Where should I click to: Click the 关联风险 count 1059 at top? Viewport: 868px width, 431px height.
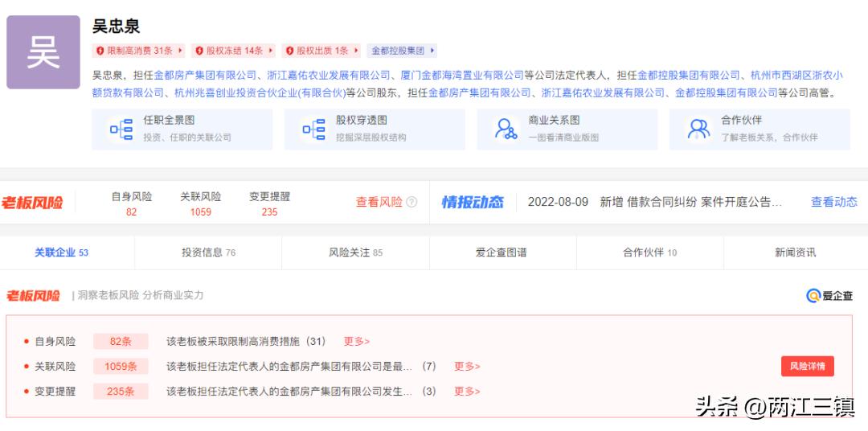200,212
